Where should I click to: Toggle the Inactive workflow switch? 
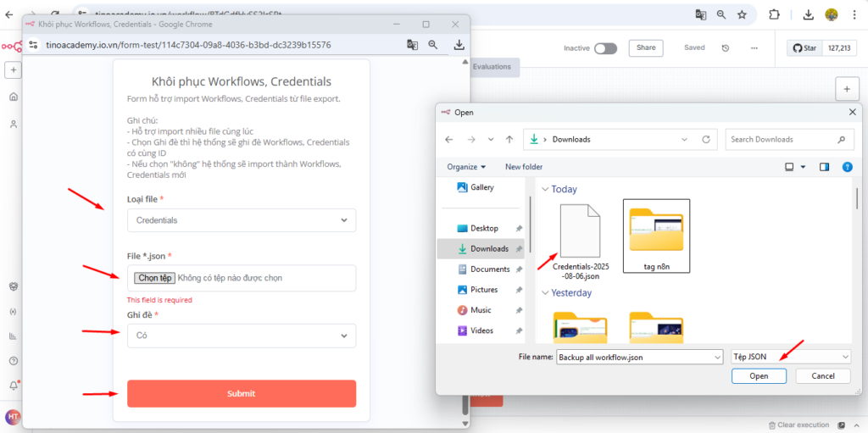click(605, 49)
